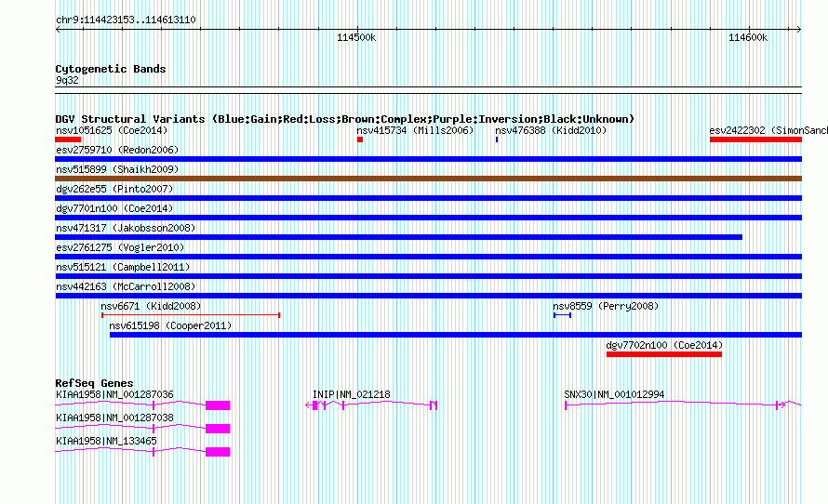Click the nsv1051625 (Coe2014) red loss bar
The height and width of the screenshot is (504, 828).
(x=68, y=139)
